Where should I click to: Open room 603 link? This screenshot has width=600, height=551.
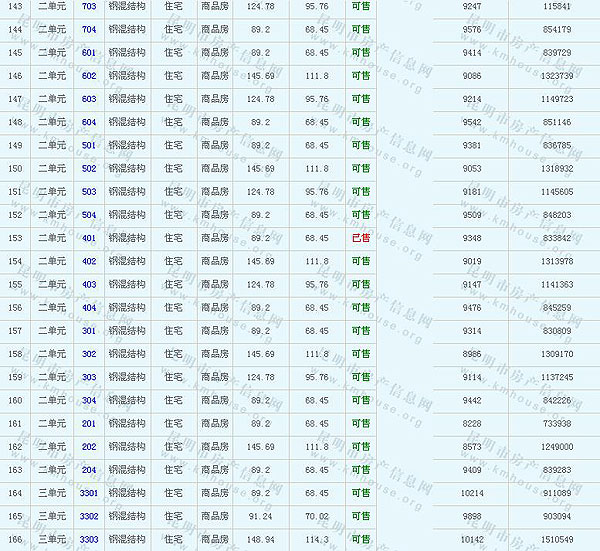coord(89,99)
